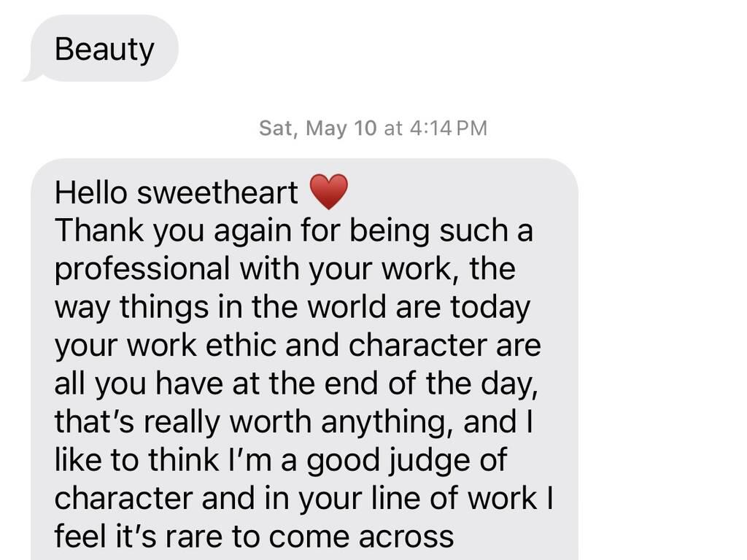Image resolution: width=747 pixels, height=560 pixels.
Task: Select the line starting "Thank you again"
Action: 293,231
